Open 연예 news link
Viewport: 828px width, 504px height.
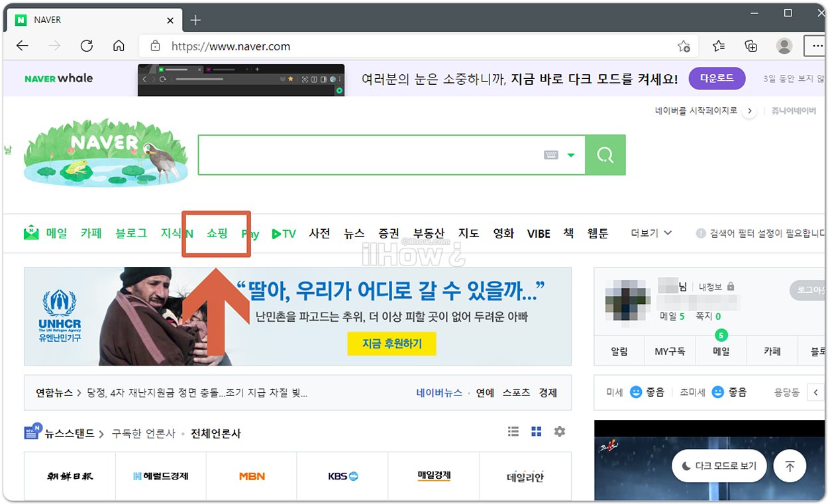coord(485,393)
